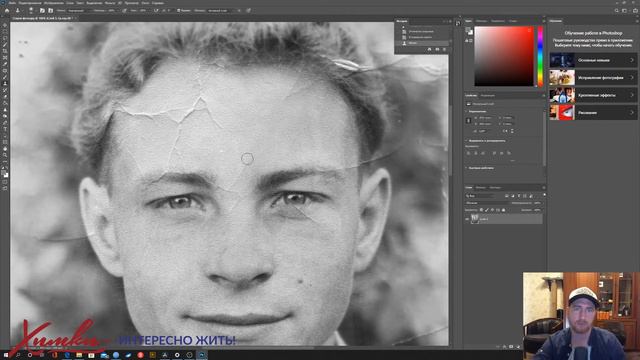The image size is (640, 360).
Task: Hide the layer using its eye icon
Action: pyautogui.click(x=467, y=219)
